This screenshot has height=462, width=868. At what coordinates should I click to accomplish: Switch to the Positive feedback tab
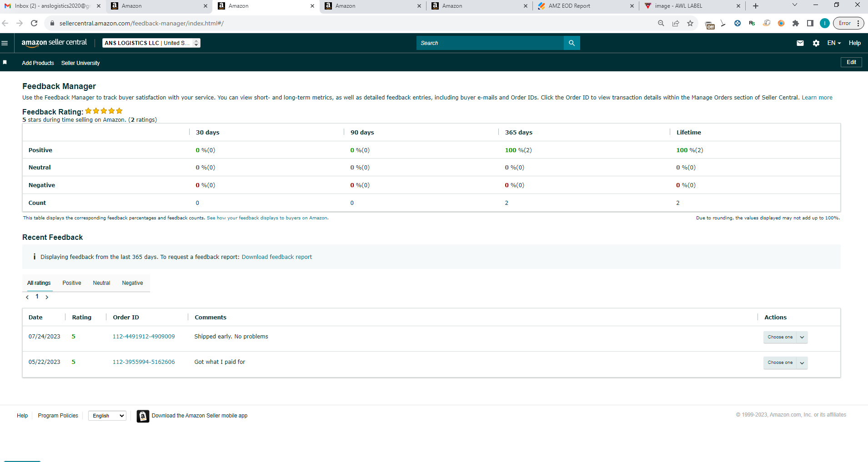(72, 283)
